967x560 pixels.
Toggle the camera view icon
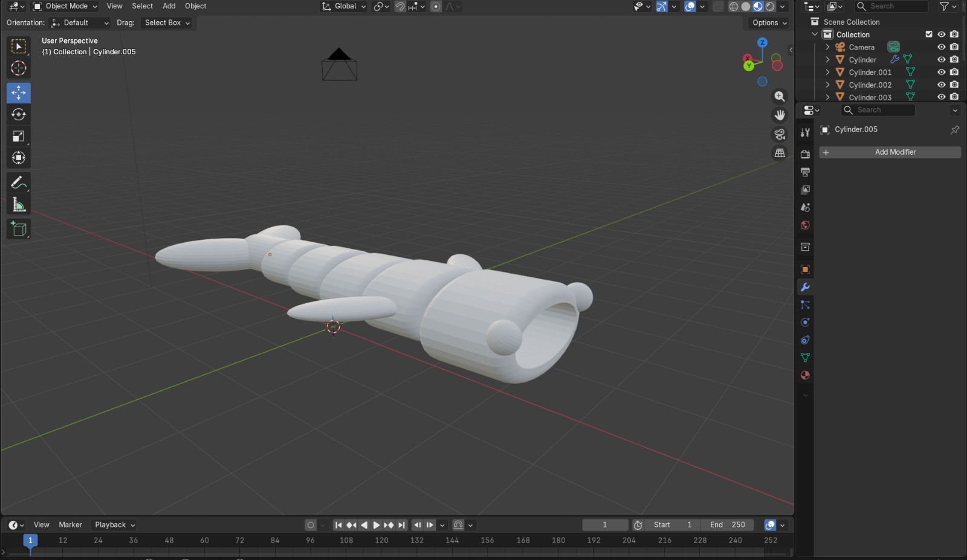(x=780, y=134)
